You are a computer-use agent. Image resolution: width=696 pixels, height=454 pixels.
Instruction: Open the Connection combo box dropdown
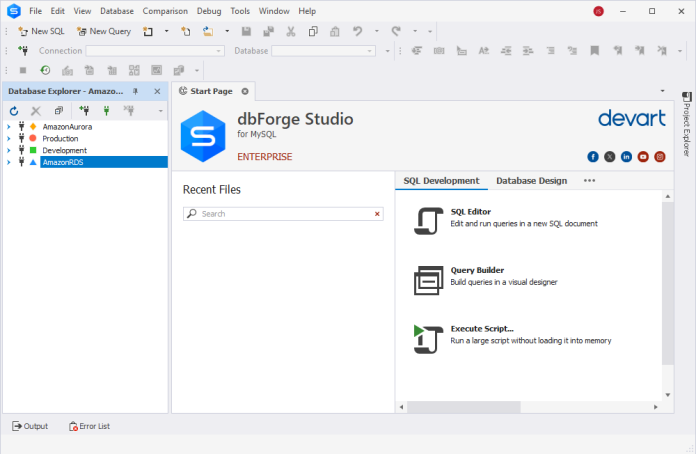[x=220, y=50]
